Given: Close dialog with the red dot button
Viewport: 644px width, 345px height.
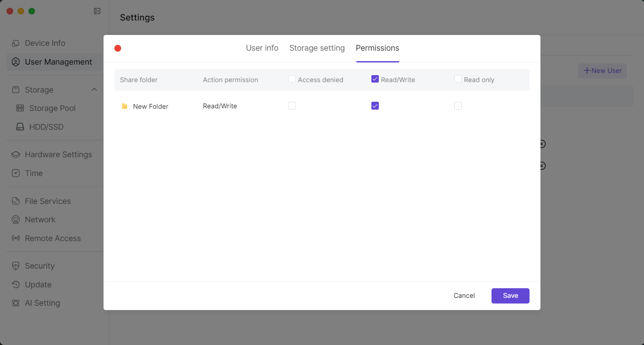Looking at the screenshot, I should [118, 48].
